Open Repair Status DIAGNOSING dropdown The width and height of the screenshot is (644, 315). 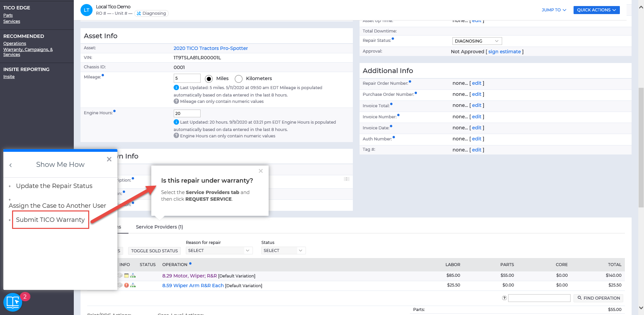pyautogui.click(x=477, y=41)
